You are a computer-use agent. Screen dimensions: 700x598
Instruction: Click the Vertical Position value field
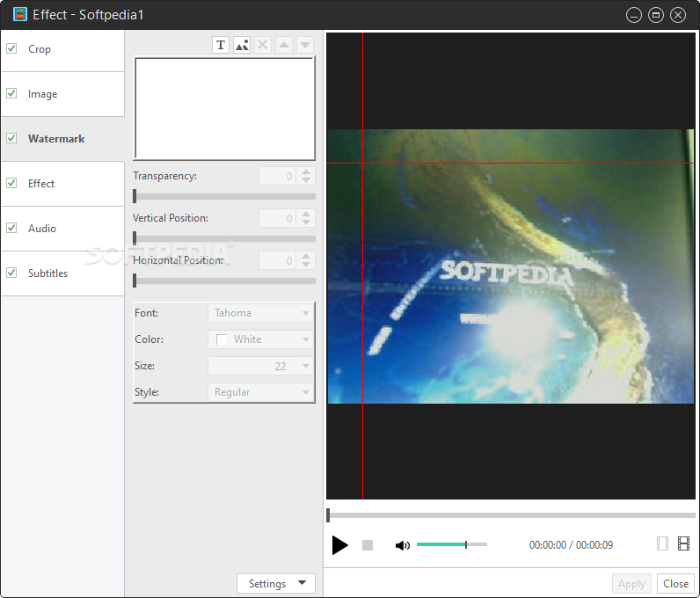click(277, 218)
